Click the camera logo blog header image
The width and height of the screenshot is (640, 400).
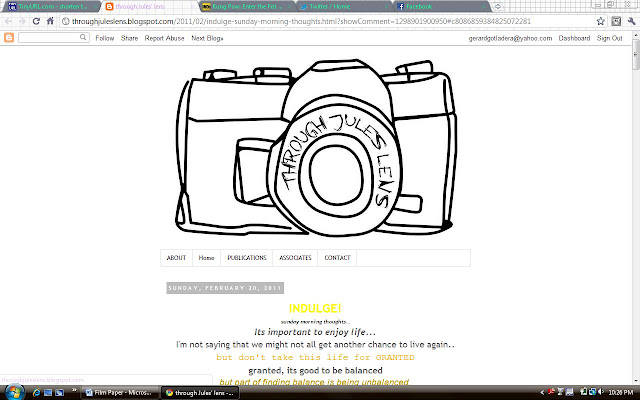316,148
